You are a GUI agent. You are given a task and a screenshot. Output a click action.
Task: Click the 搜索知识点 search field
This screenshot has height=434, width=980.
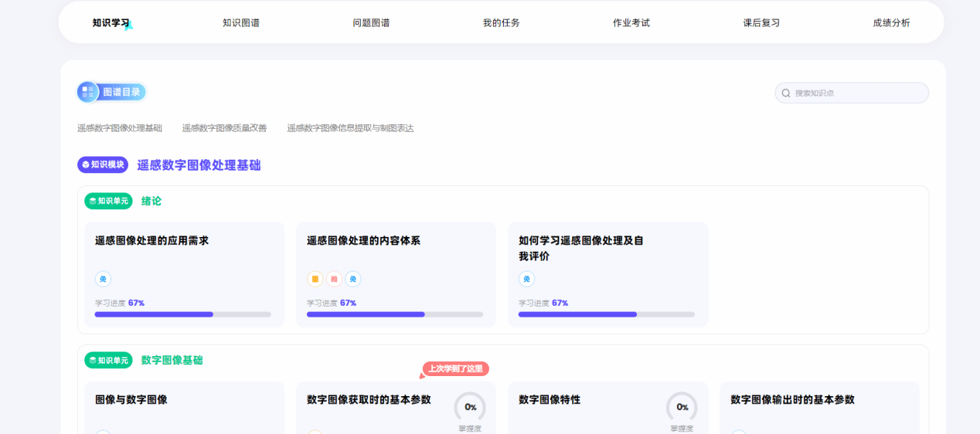[x=858, y=93]
